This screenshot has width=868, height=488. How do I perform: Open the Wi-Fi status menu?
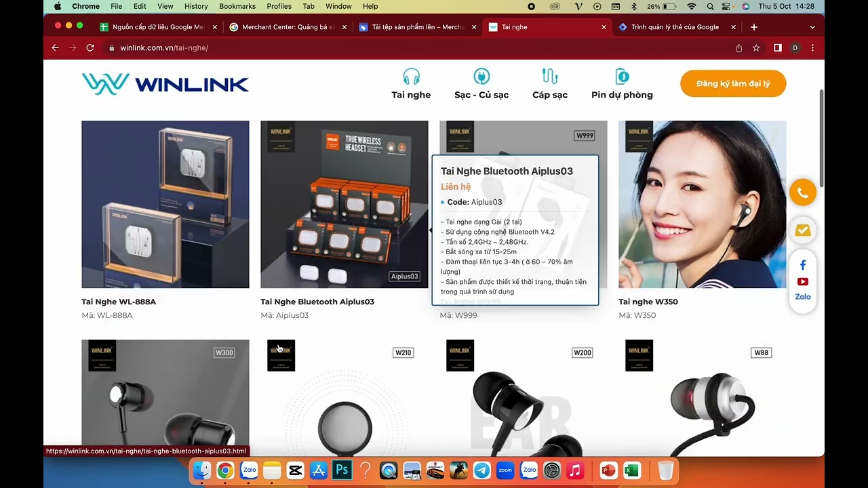[x=692, y=6]
